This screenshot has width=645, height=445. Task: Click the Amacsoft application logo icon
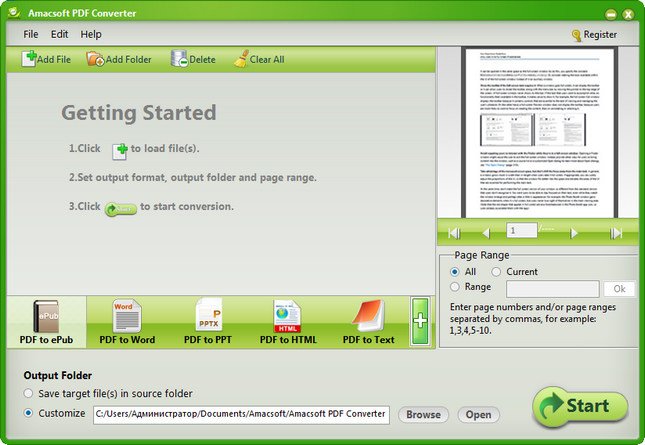(14, 12)
